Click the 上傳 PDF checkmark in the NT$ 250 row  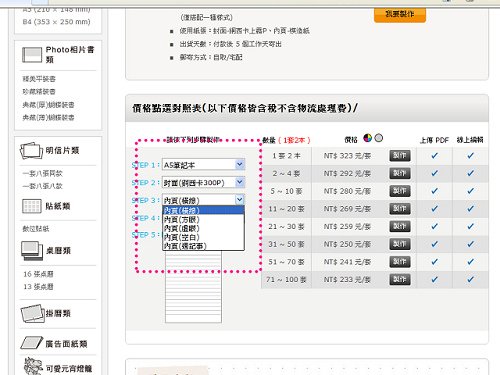[x=434, y=244]
